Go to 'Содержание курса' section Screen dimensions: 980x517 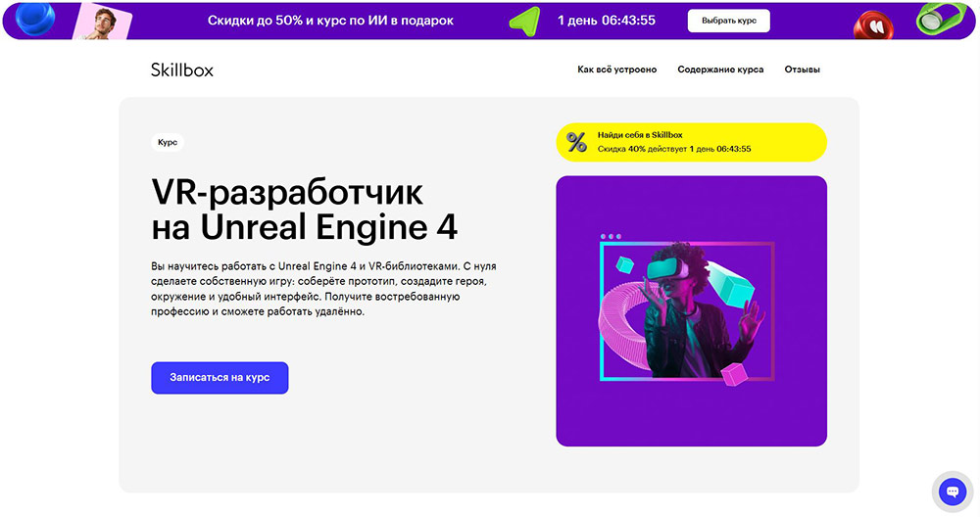pos(720,70)
